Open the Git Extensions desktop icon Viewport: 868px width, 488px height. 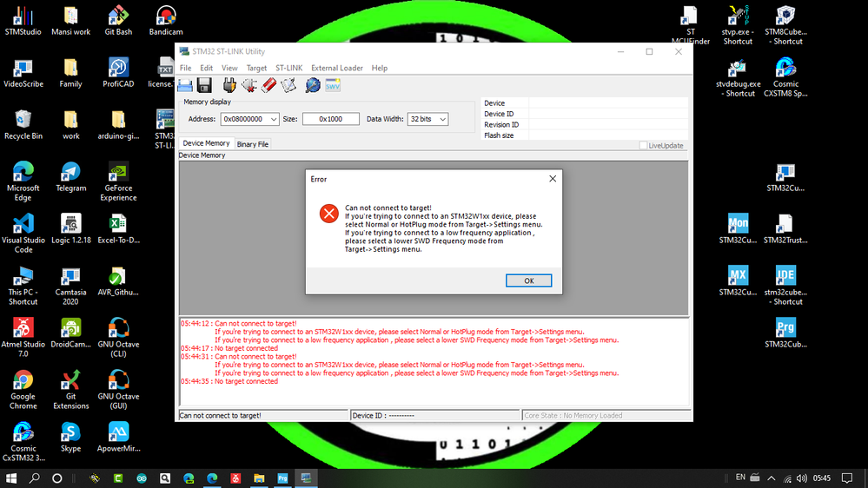(x=71, y=389)
